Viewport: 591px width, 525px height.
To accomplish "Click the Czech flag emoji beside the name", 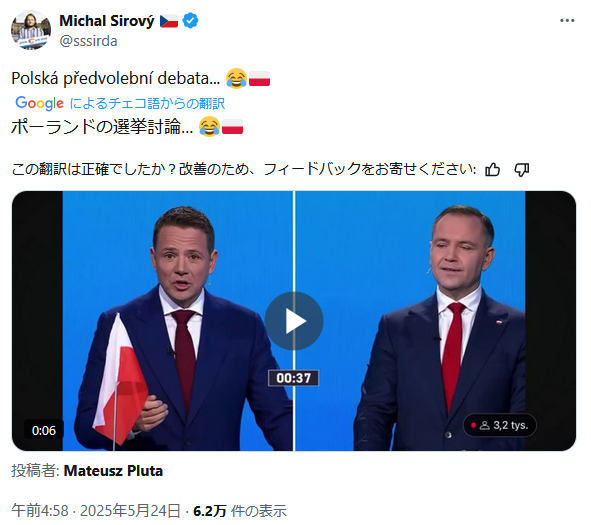I will coord(169,21).
